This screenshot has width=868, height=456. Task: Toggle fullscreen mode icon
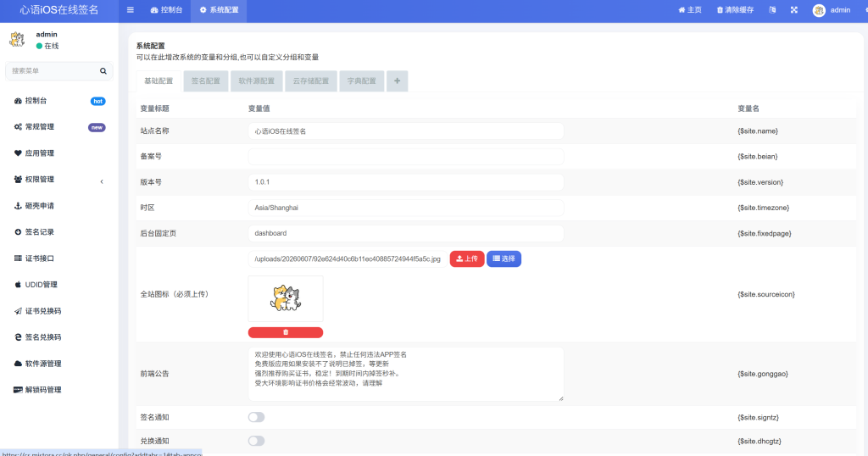[793, 10]
